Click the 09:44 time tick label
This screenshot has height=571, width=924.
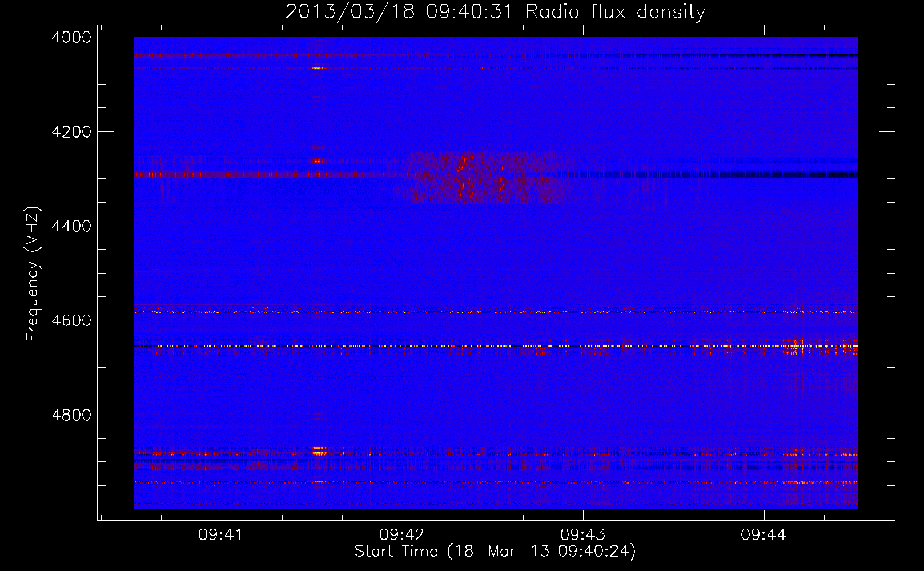(x=764, y=535)
